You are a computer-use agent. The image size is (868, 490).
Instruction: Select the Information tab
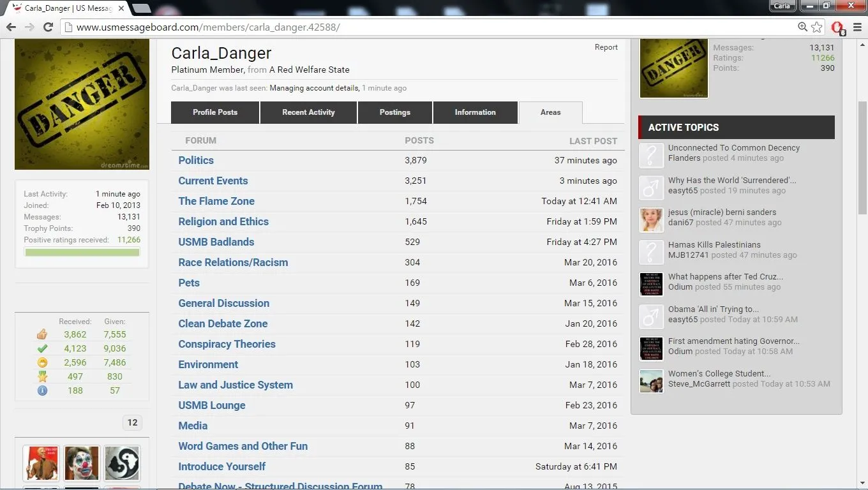475,112
